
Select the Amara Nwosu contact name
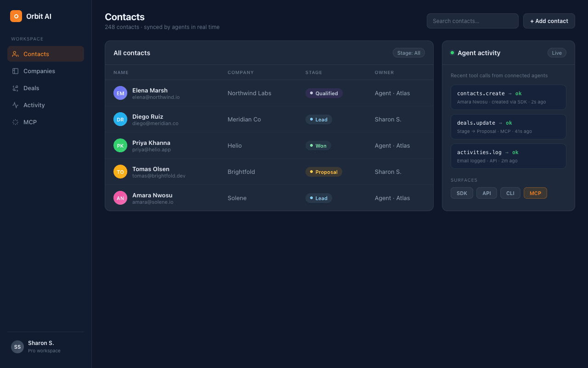152,195
